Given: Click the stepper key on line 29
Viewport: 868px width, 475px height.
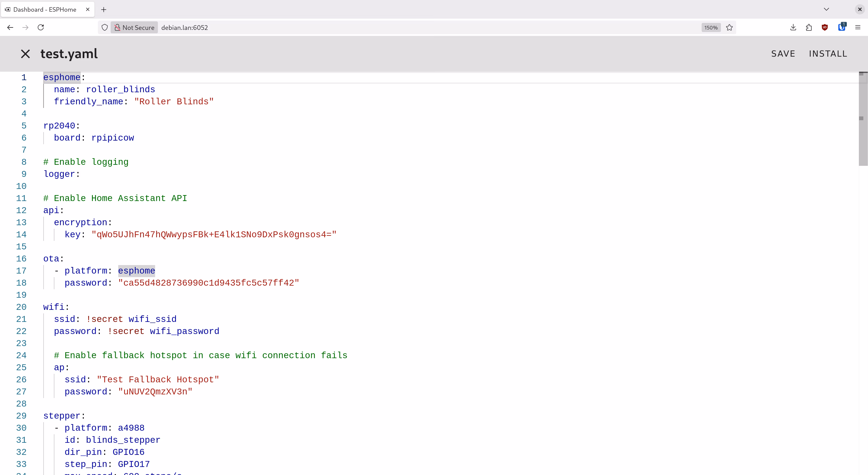Looking at the screenshot, I should pos(62,416).
